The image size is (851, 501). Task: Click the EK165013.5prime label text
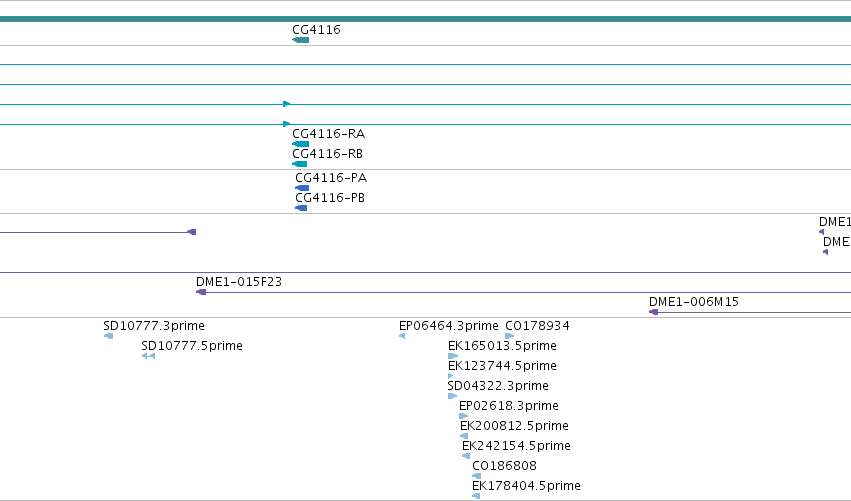[503, 346]
